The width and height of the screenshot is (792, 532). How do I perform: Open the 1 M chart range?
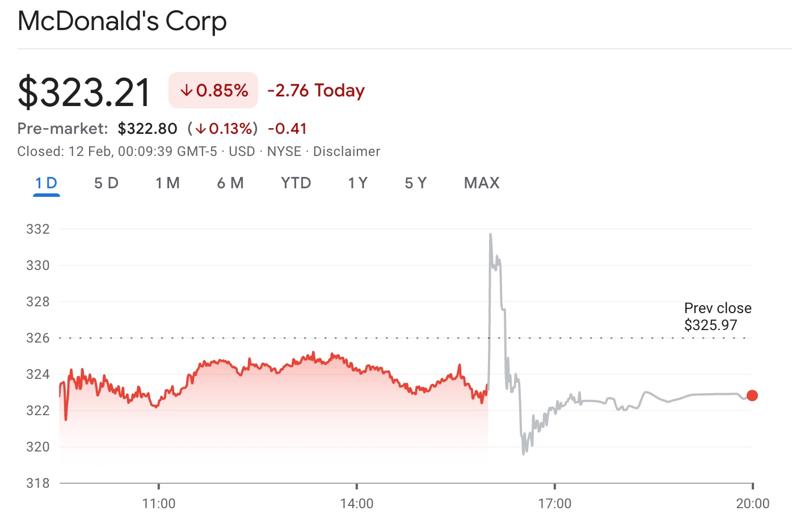[x=167, y=183]
